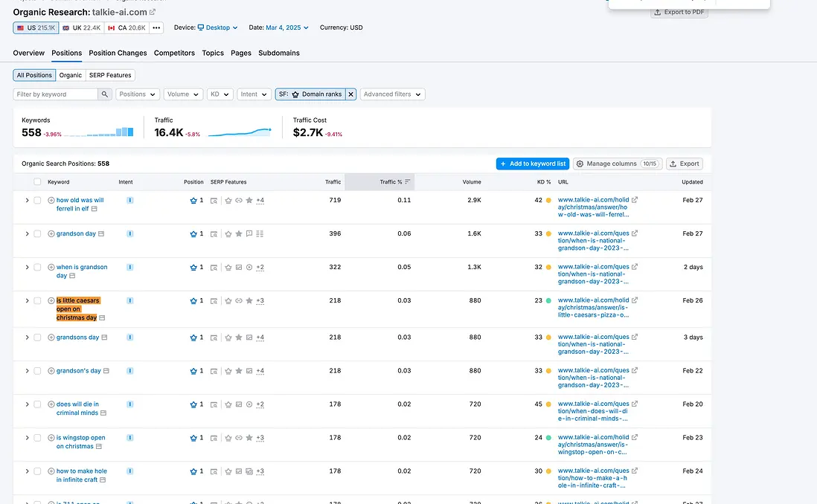Click the Manage columns button
817x504 pixels.
pos(618,164)
